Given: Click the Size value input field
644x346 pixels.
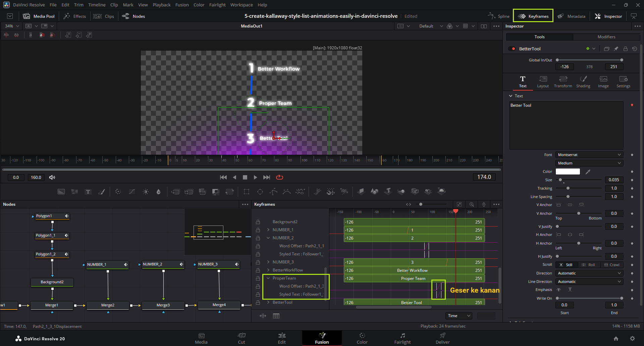Looking at the screenshot, I should click(614, 180).
